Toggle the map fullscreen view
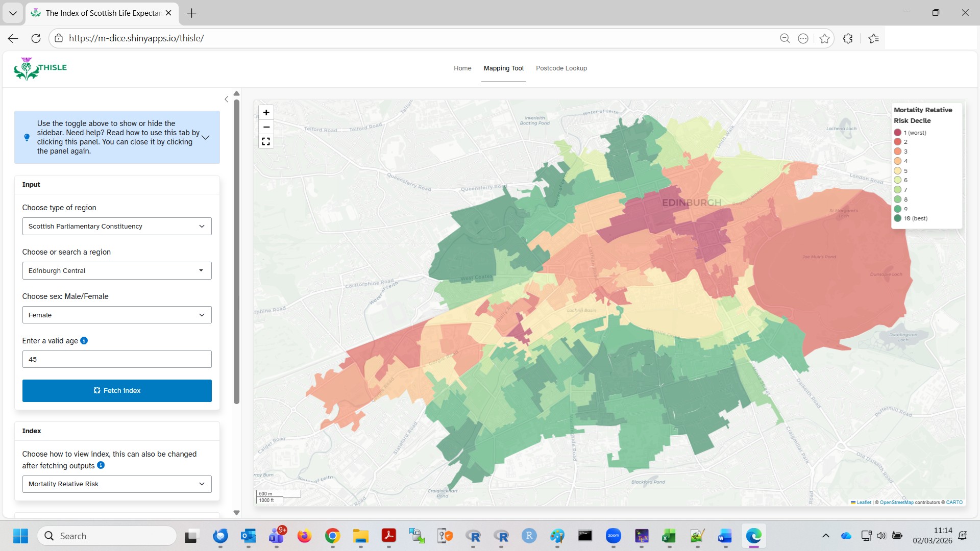The image size is (980, 551). pos(265,141)
